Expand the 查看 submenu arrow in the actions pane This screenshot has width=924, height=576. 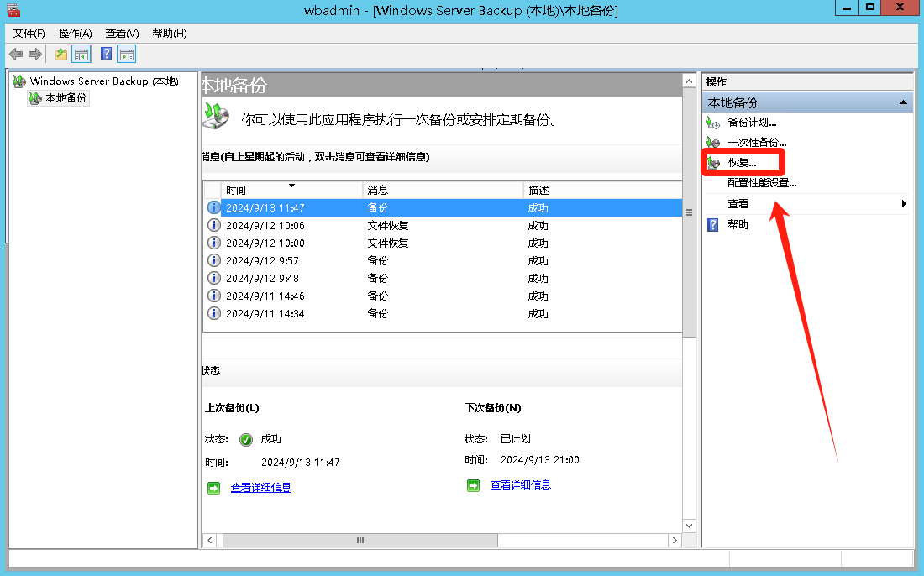904,204
